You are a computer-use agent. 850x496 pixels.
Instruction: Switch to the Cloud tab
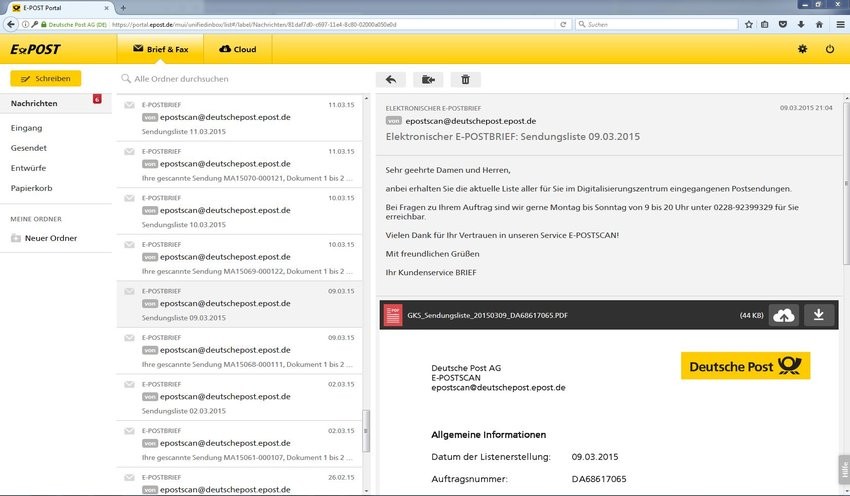[237, 49]
